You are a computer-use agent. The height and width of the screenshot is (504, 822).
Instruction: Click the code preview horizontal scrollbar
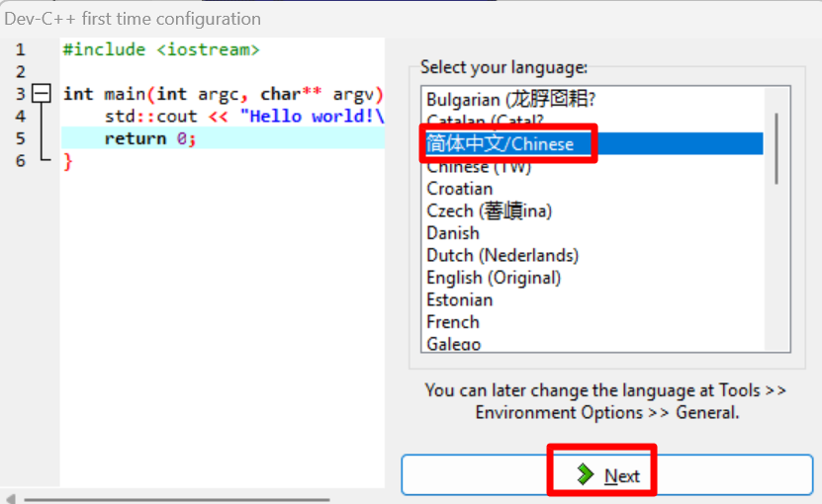click(x=177, y=500)
